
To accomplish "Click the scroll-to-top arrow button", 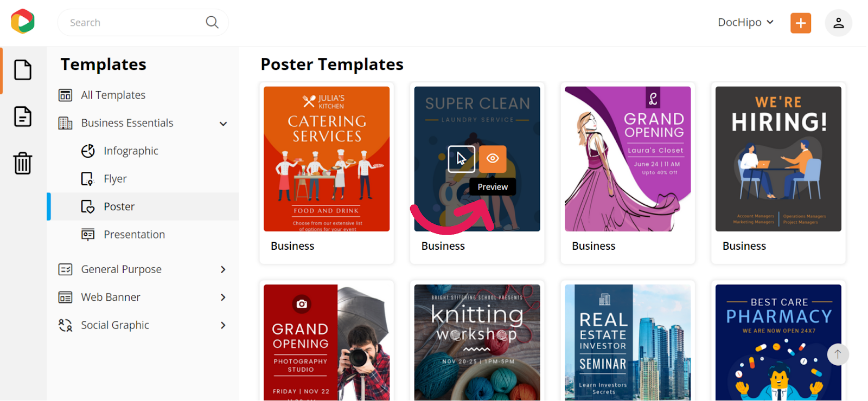I will (x=838, y=354).
